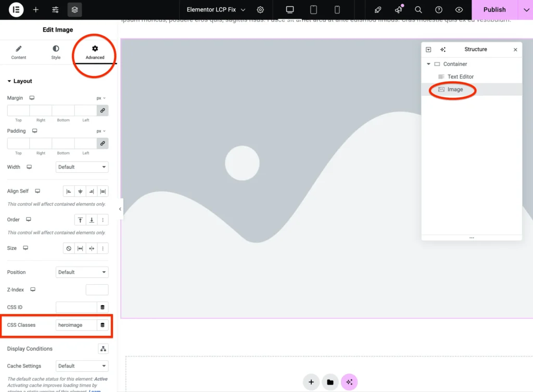The image size is (533, 392).
Task: Switch to the Content tab
Action: [18, 52]
